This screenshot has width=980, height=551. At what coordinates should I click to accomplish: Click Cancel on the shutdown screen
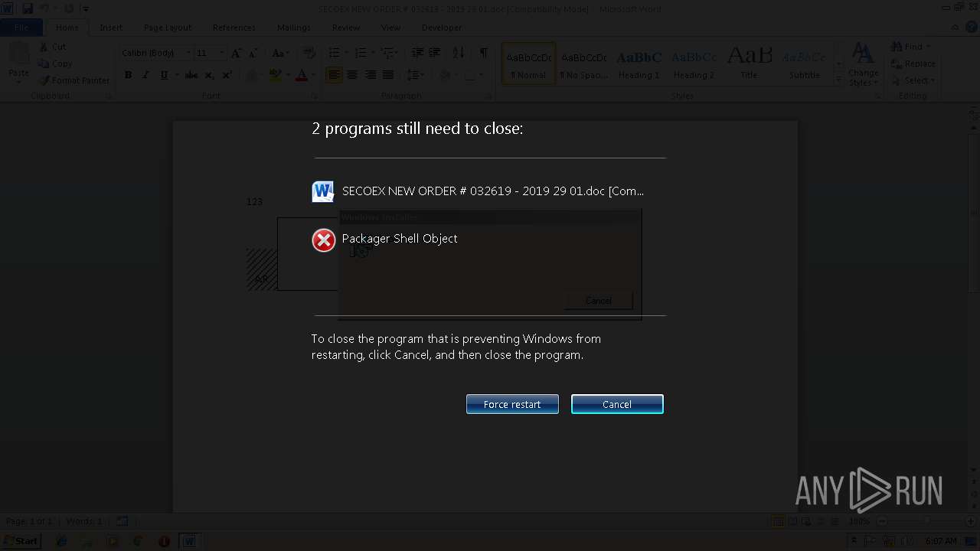(x=617, y=404)
